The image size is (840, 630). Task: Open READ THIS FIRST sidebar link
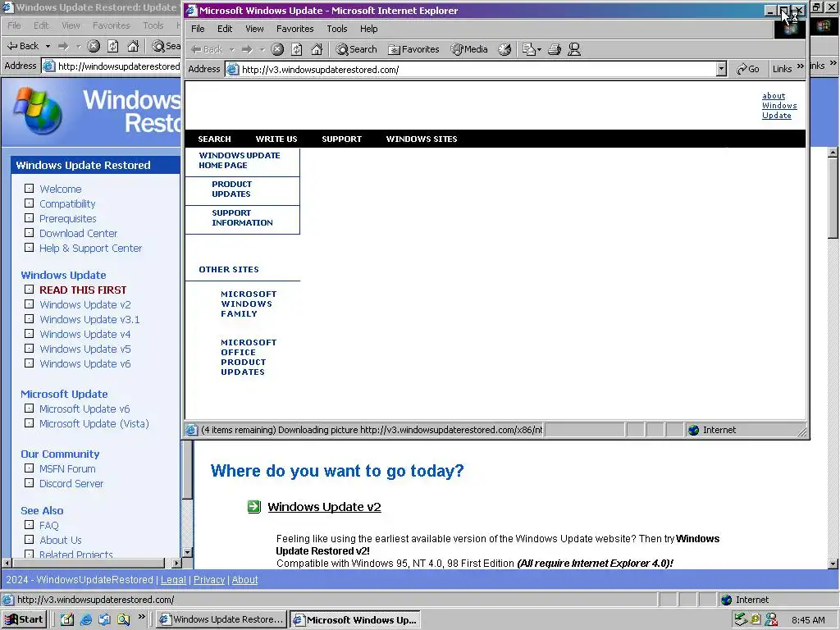click(83, 290)
